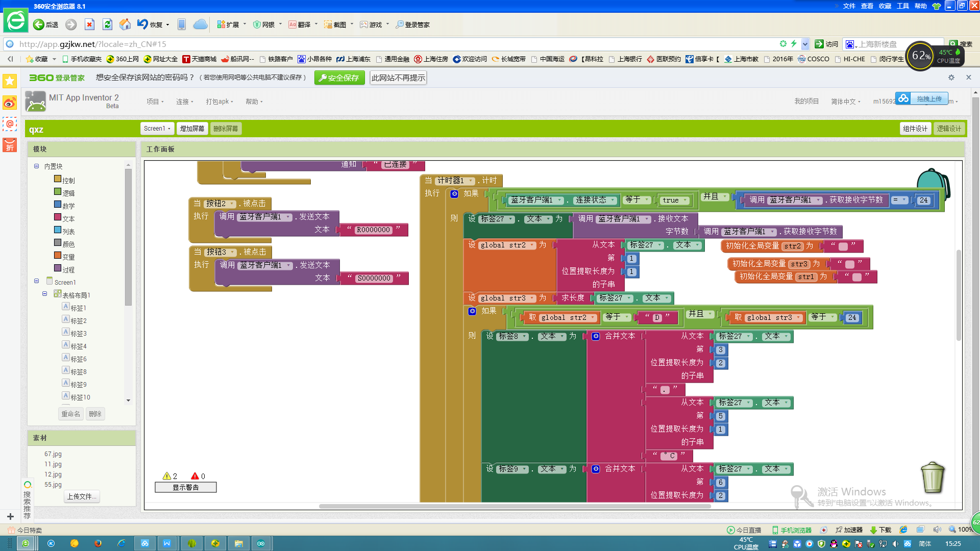Click the blue mutator icon on 合并文本 block
Viewport: 980px width, 551px height.
click(596, 336)
